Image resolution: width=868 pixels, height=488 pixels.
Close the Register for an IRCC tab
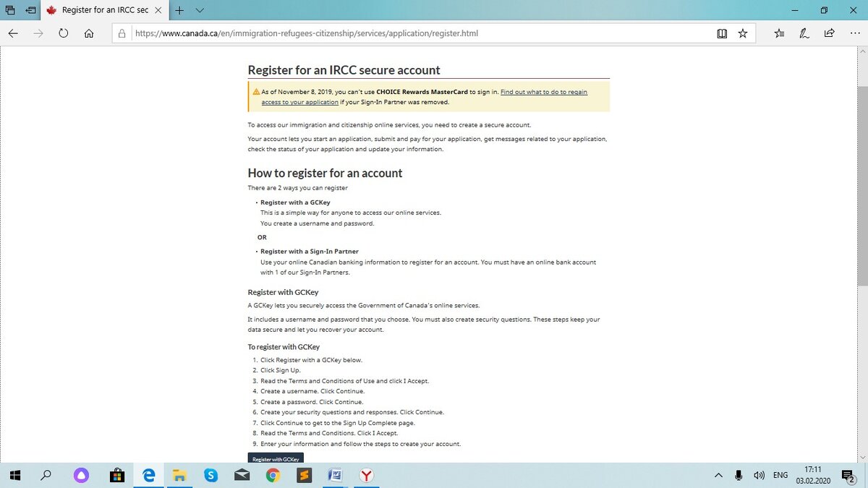[158, 10]
